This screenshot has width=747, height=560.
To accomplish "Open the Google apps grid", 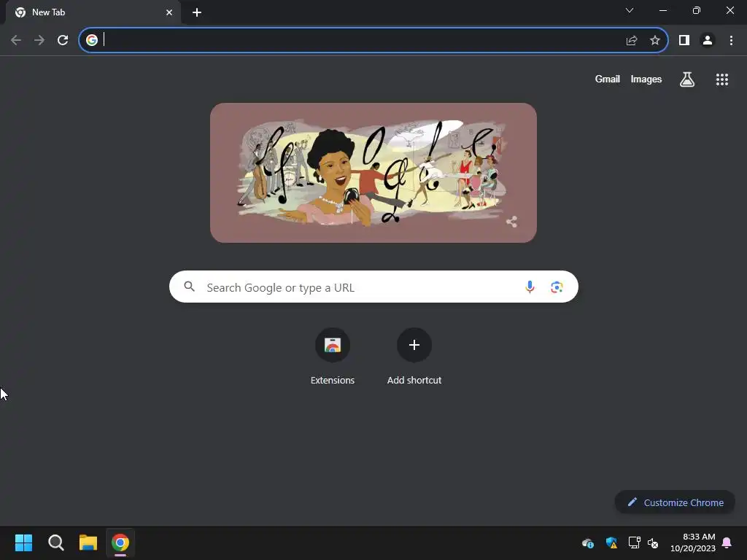I will 722,79.
